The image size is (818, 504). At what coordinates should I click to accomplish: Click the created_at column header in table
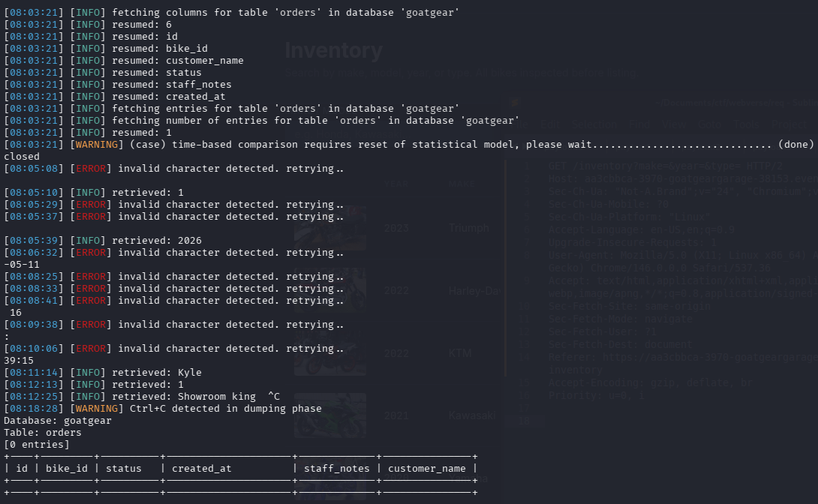pos(201,469)
